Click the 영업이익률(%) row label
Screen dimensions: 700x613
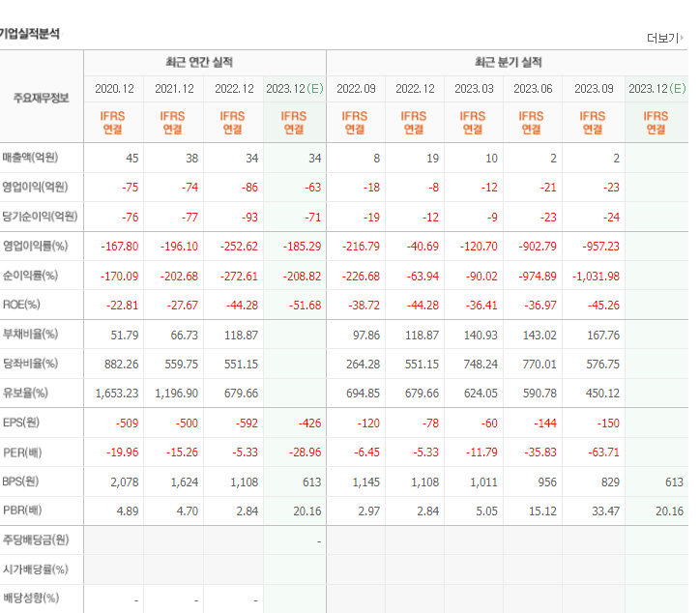(35, 246)
